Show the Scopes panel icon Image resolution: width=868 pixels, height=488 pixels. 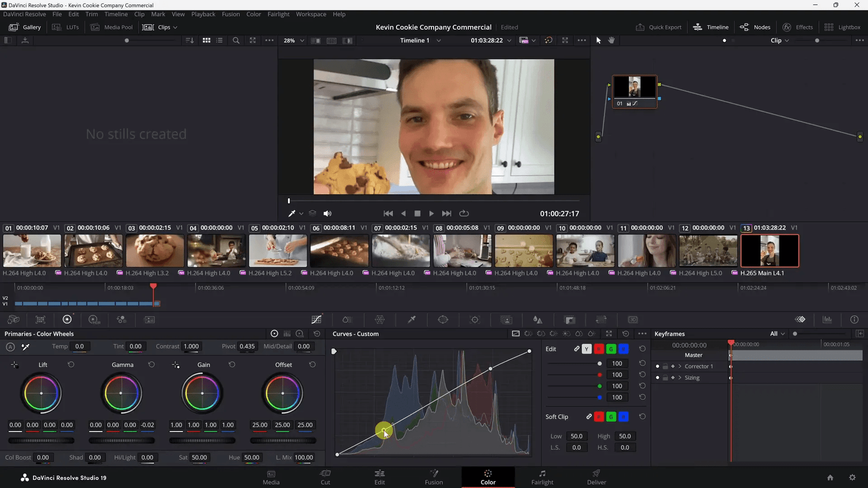point(827,320)
